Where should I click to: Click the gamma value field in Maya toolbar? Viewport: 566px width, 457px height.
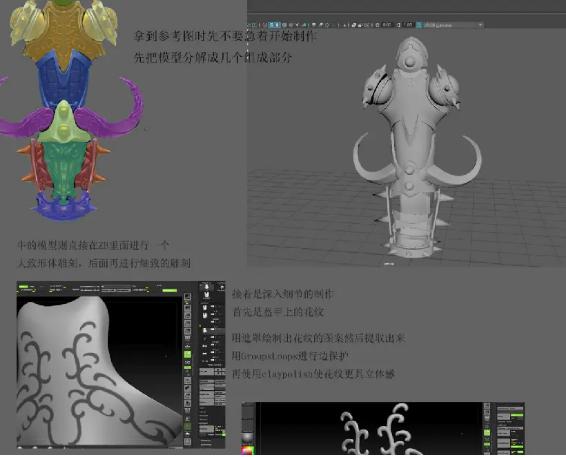pos(408,25)
